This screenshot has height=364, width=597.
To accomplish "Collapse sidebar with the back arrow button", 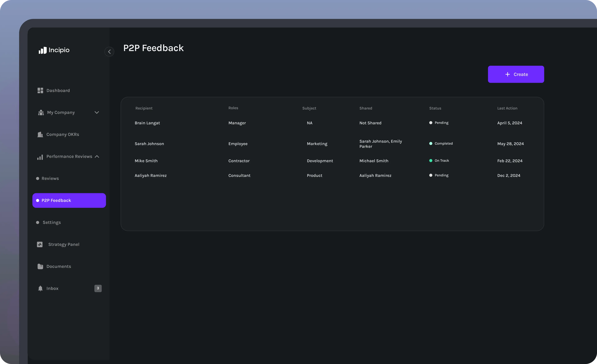I will [x=109, y=52].
